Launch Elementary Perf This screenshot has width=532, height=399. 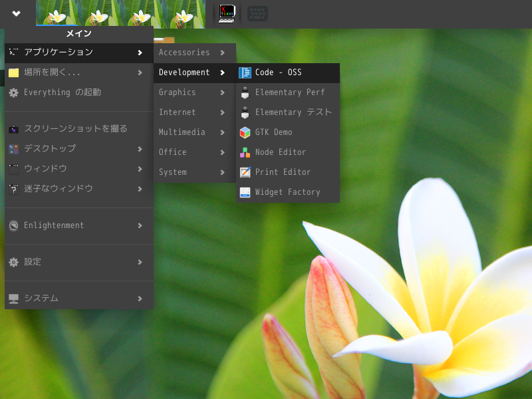(x=288, y=92)
